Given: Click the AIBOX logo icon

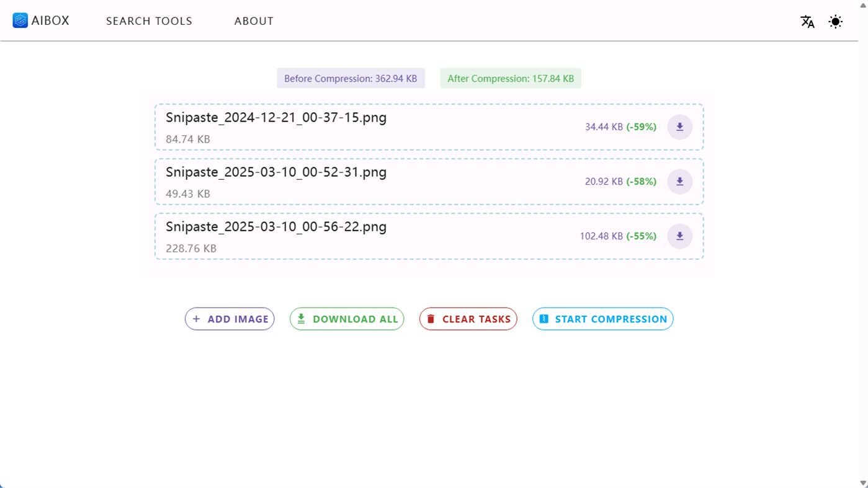Looking at the screenshot, I should (x=20, y=20).
